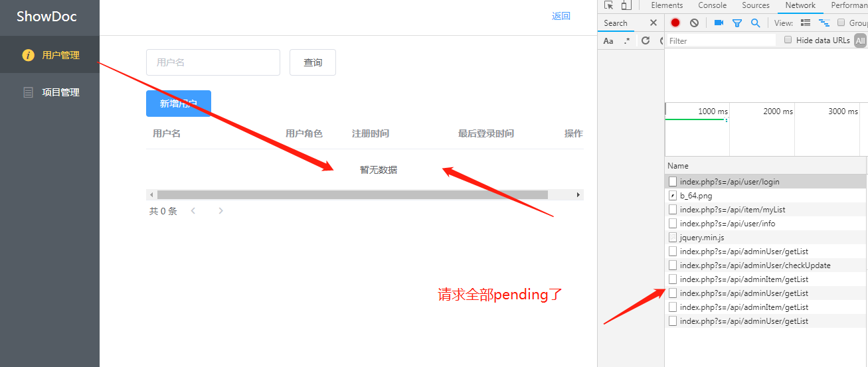
Task: Open the Sources tab
Action: (756, 5)
